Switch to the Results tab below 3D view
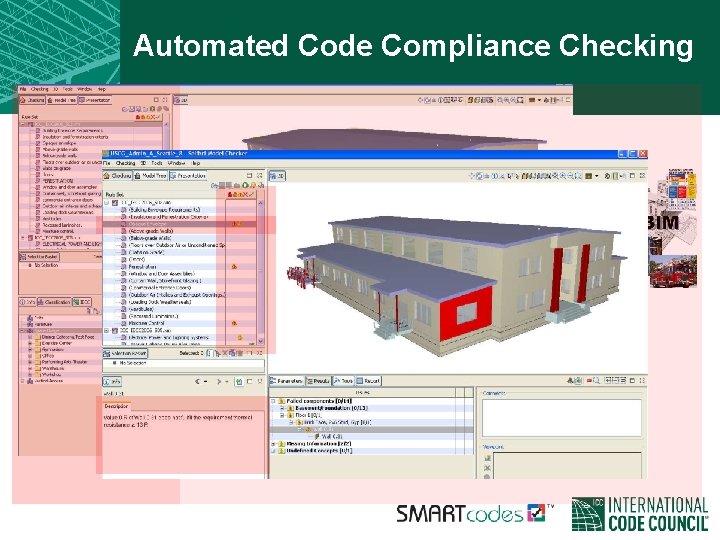This screenshot has width=720, height=540. 318,381
